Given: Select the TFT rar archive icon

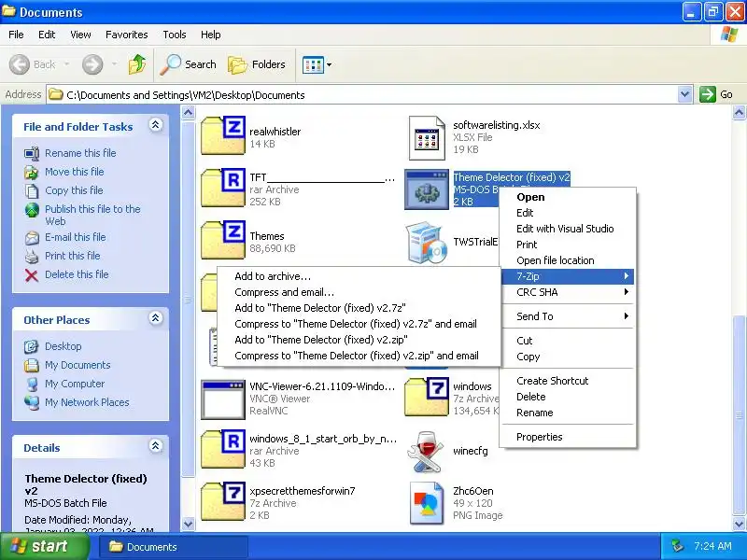Looking at the screenshot, I should [223, 188].
